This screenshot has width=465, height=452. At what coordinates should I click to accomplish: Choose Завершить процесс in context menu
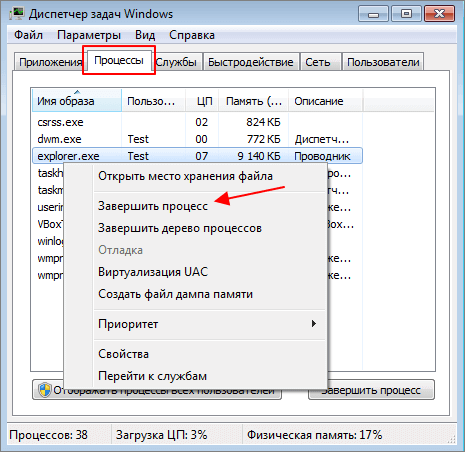pyautogui.click(x=209, y=206)
